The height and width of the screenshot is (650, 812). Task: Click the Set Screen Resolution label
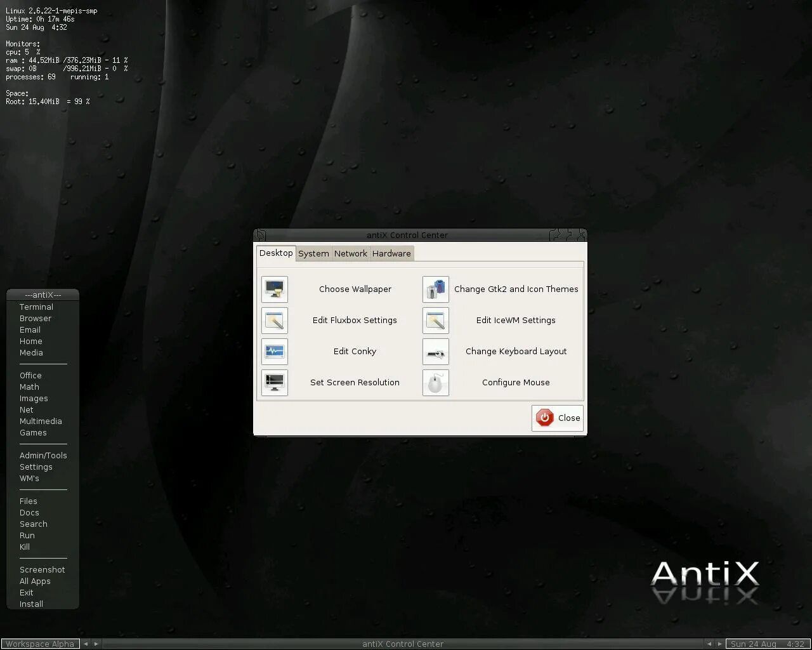point(355,383)
